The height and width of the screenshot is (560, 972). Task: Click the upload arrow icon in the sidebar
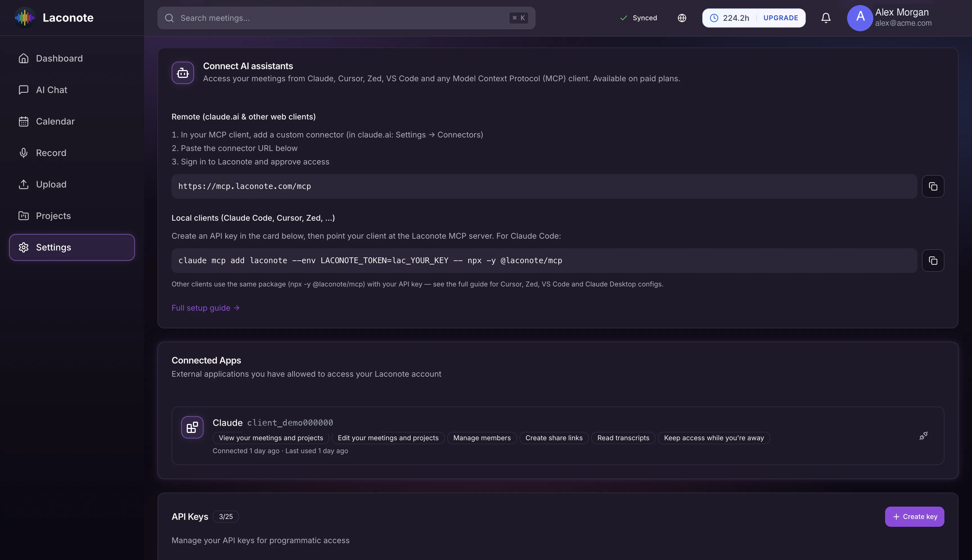[x=23, y=185]
